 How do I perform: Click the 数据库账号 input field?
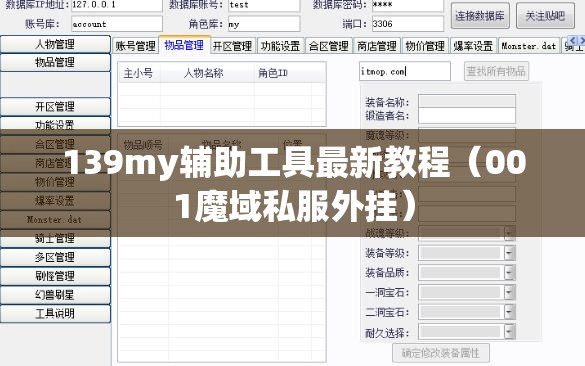[x=264, y=5]
